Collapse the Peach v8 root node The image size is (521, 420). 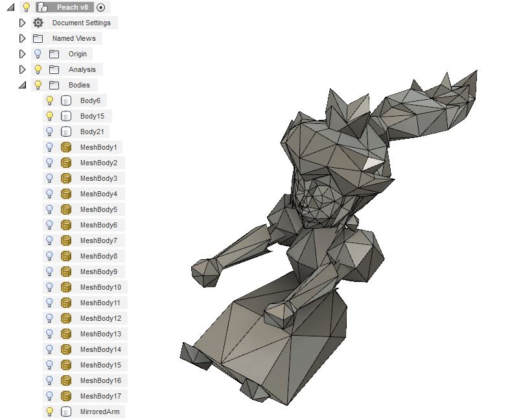point(10,7)
